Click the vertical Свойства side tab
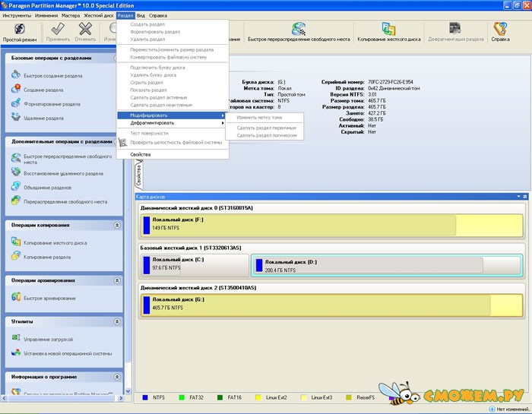 click(139, 175)
